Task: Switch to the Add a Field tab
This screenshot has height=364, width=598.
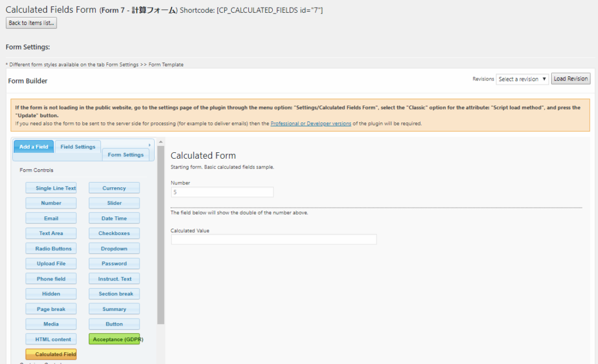Action: click(33, 146)
